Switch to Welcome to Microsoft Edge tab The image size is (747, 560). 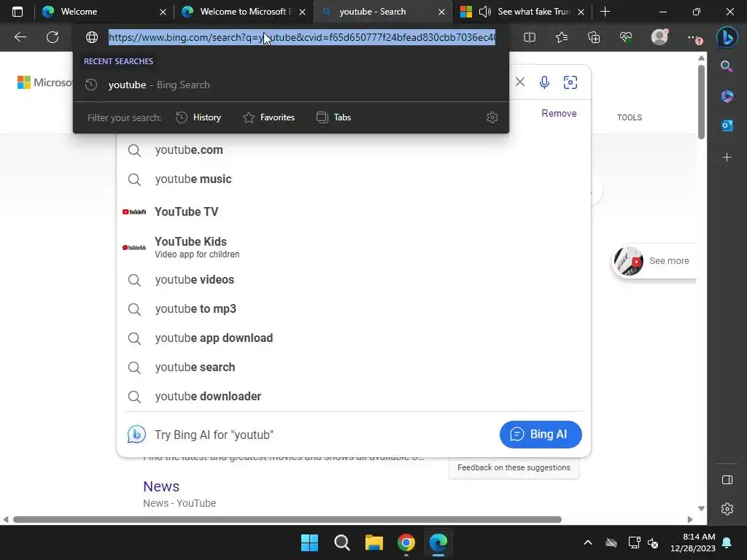244,12
